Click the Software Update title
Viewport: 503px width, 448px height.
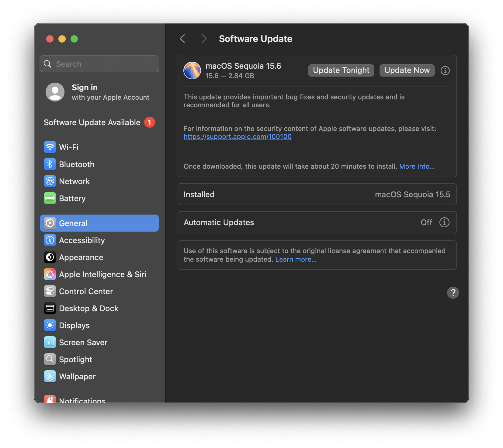(x=255, y=39)
